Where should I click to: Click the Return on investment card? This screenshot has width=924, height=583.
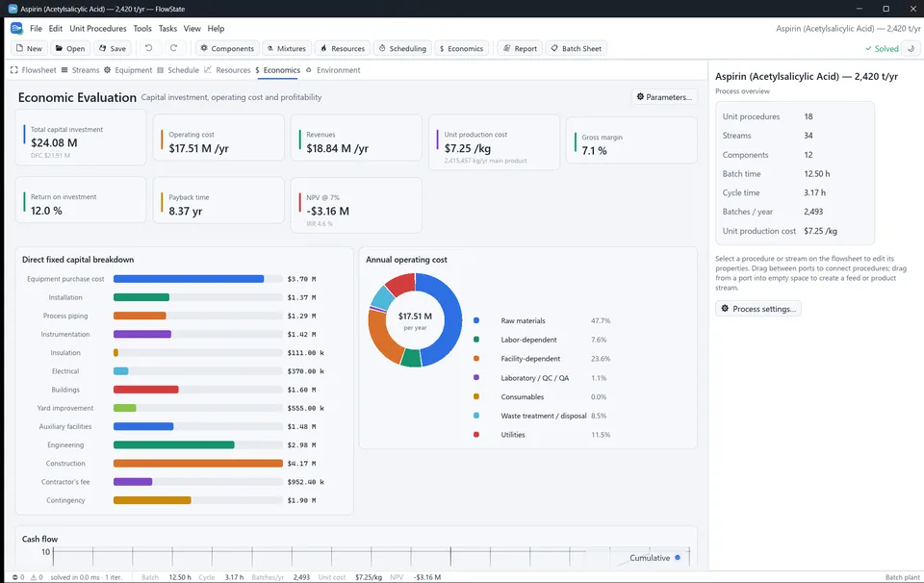(81, 200)
